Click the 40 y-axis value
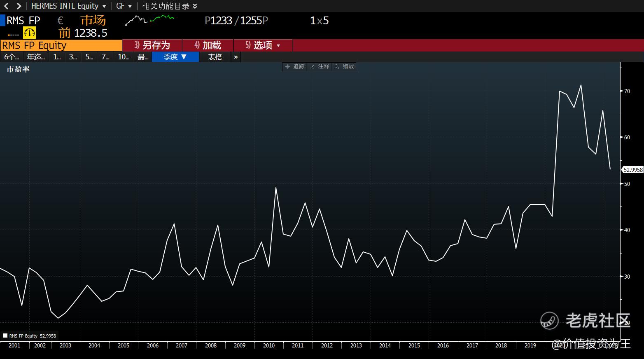The width and height of the screenshot is (644, 359). (x=627, y=230)
